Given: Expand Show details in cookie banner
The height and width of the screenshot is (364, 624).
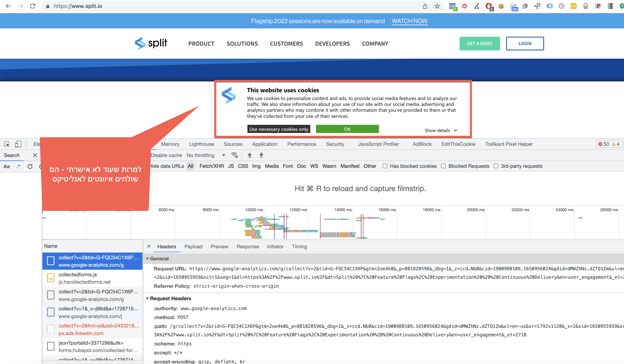Looking at the screenshot, I should tap(441, 130).
